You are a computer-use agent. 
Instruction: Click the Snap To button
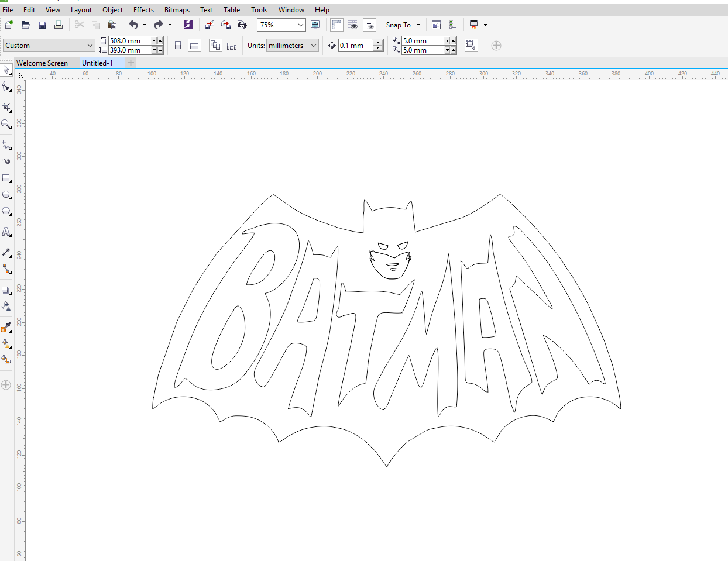pos(398,25)
